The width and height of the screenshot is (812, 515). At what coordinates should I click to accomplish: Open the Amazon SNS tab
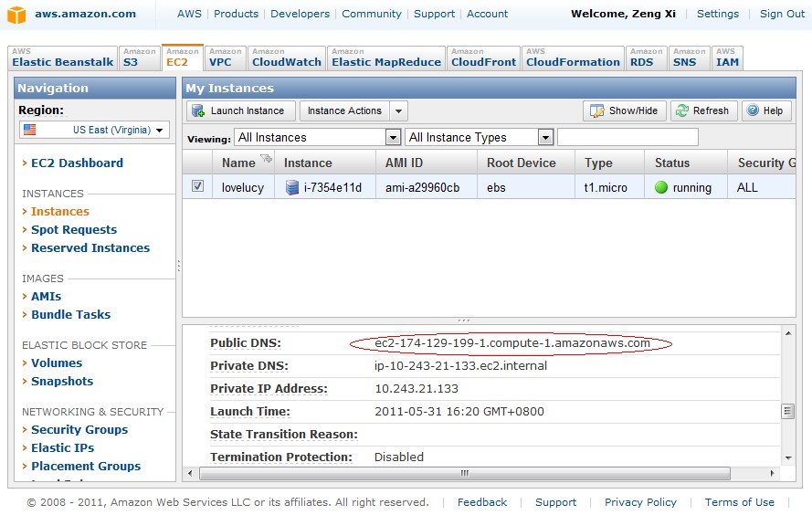point(690,58)
